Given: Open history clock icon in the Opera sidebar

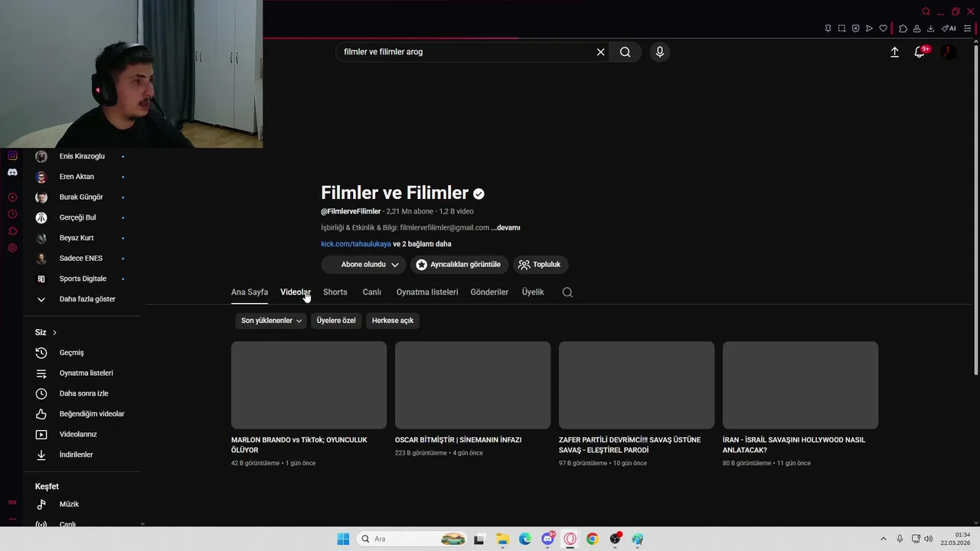Looking at the screenshot, I should (12, 214).
